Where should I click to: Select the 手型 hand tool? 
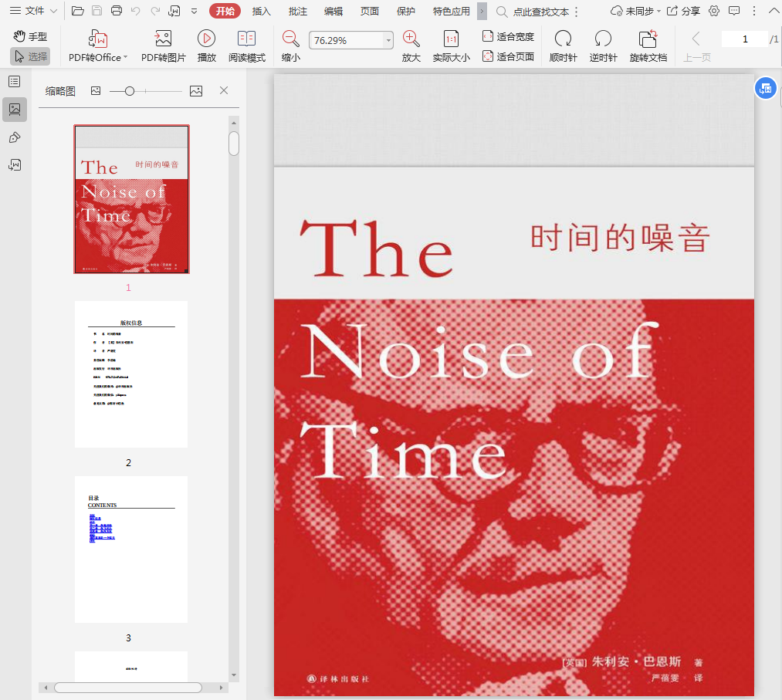(30, 36)
